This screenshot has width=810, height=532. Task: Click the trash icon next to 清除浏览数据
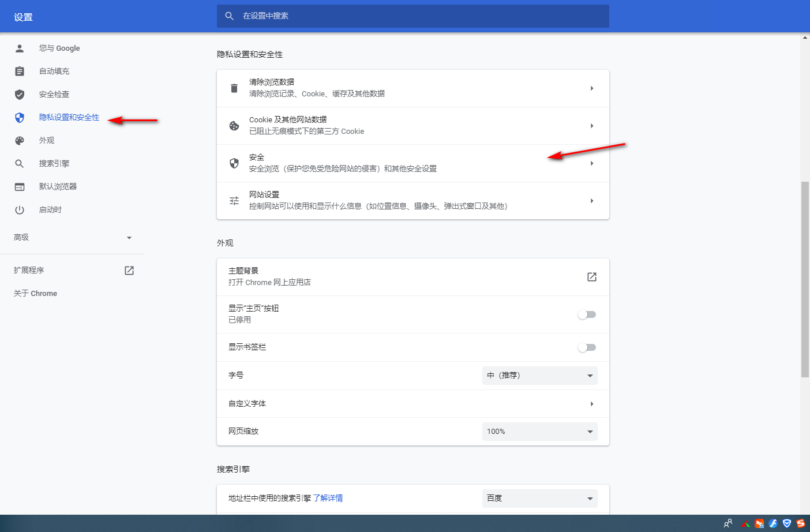[234, 88]
